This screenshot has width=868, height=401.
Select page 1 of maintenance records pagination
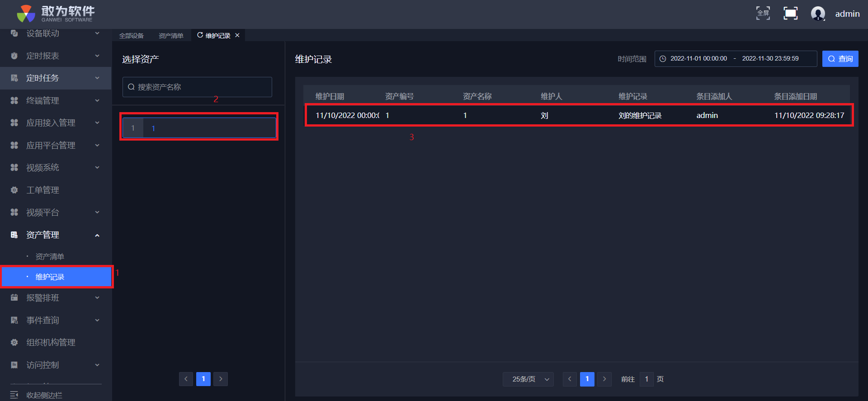(x=587, y=379)
